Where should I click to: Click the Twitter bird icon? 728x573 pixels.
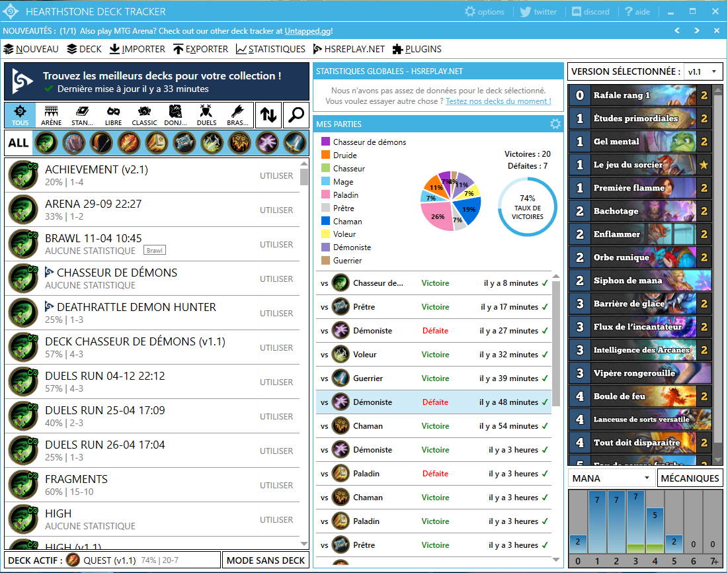coord(525,12)
